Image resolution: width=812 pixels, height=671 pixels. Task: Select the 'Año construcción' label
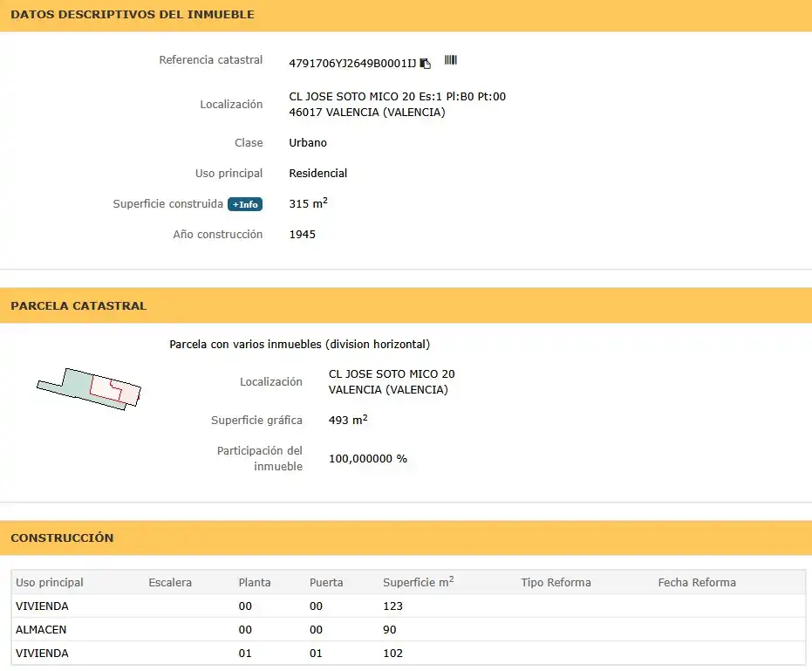pos(217,234)
